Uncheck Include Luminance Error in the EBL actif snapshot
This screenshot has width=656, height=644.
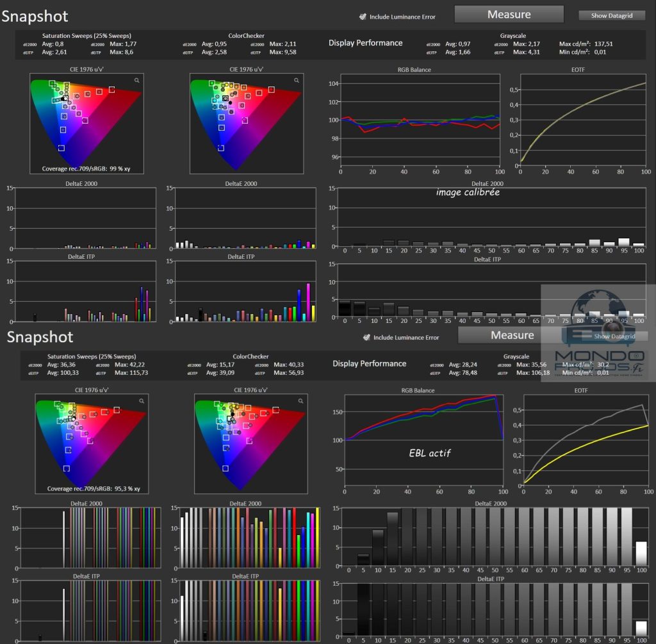click(366, 337)
